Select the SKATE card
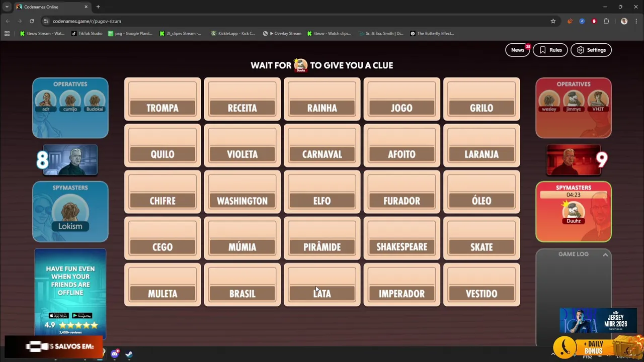Image resolution: width=644 pixels, height=362 pixels. (x=481, y=238)
